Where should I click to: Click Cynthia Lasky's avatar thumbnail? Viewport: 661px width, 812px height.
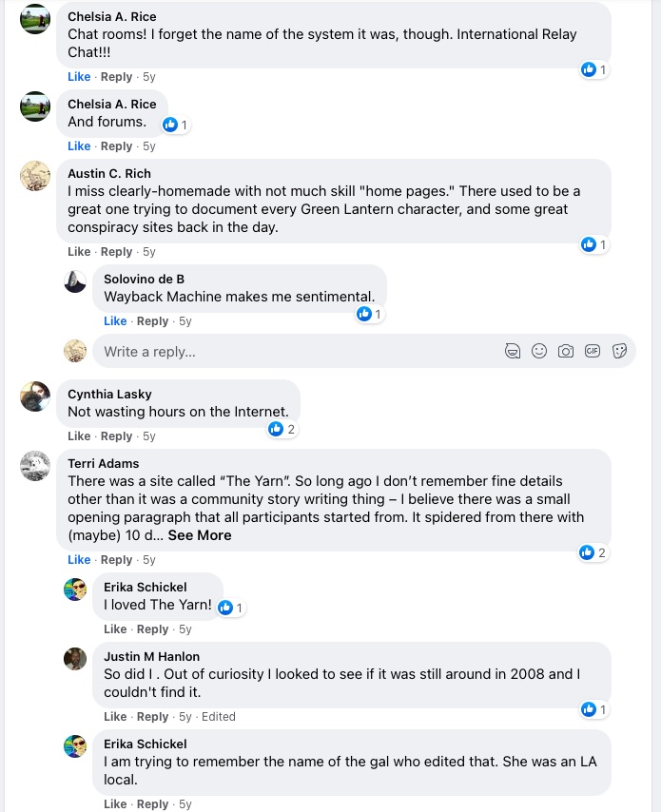click(35, 396)
